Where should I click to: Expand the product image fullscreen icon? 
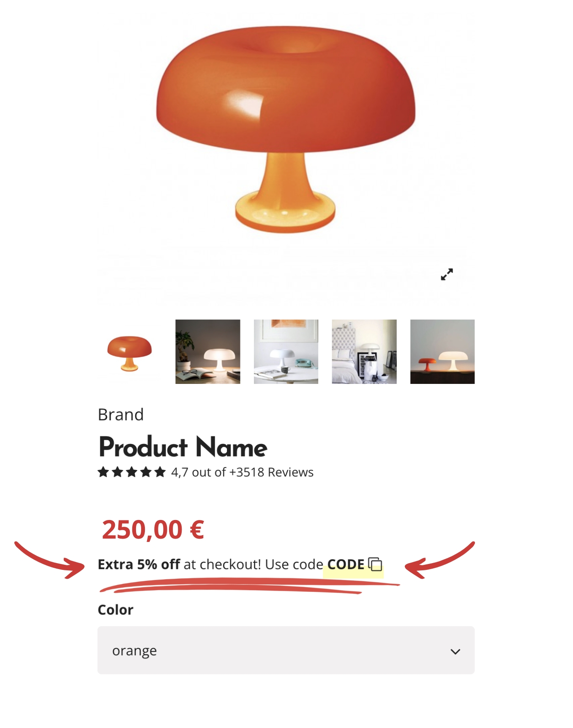[x=447, y=274]
